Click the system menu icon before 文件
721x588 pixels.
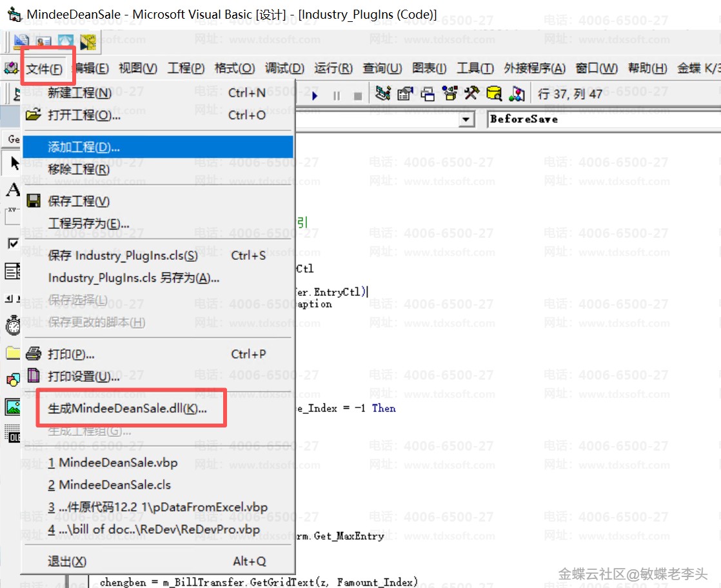coord(11,68)
